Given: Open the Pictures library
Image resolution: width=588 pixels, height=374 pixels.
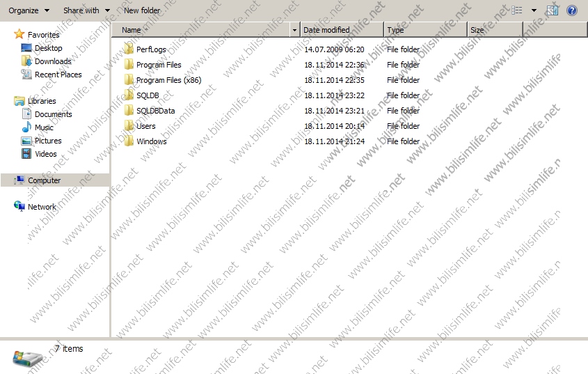Looking at the screenshot, I should [48, 141].
